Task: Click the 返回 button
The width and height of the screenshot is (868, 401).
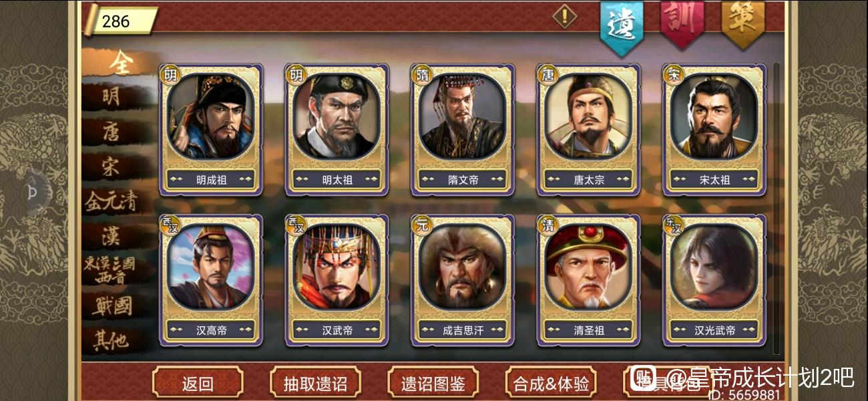Action: pos(198,383)
